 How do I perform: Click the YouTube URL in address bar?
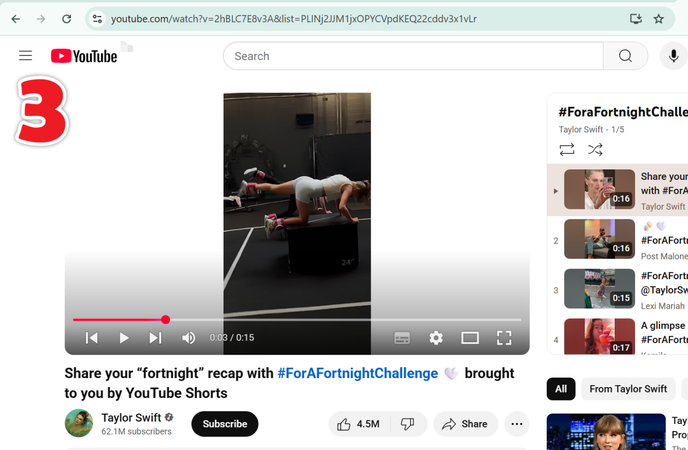click(294, 19)
